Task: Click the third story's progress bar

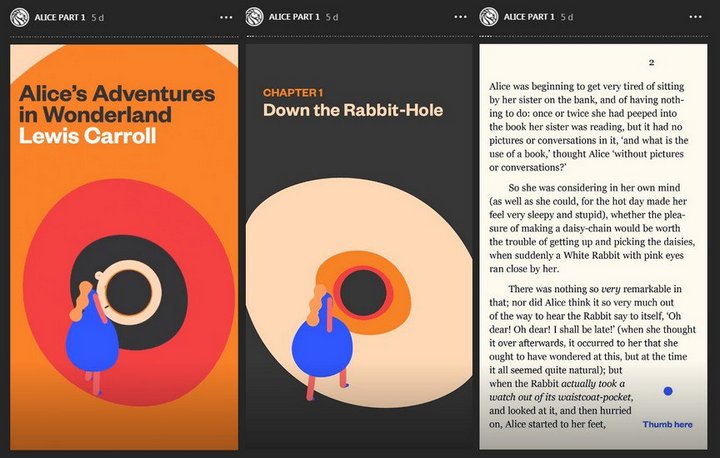Action: coord(593,37)
